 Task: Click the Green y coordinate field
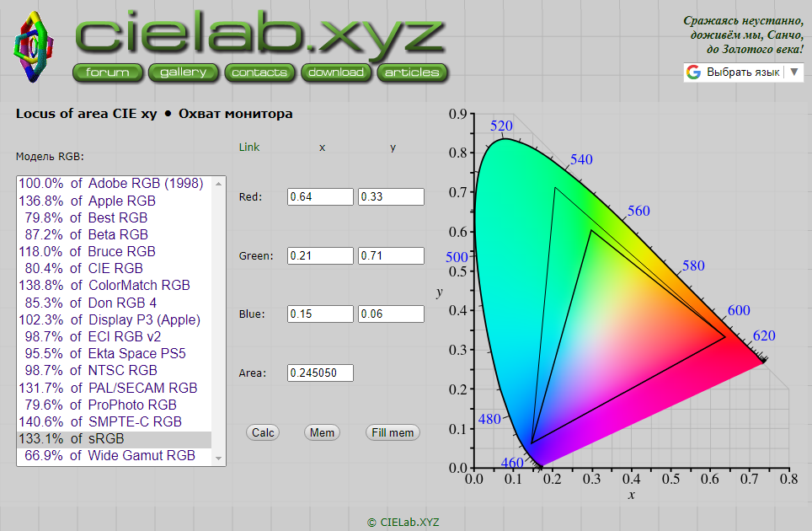pyautogui.click(x=391, y=255)
